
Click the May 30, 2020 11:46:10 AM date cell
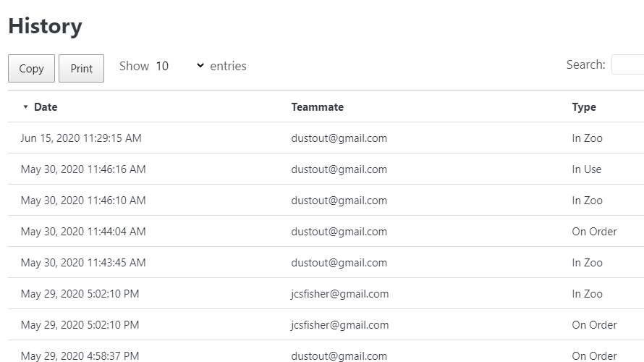point(83,200)
